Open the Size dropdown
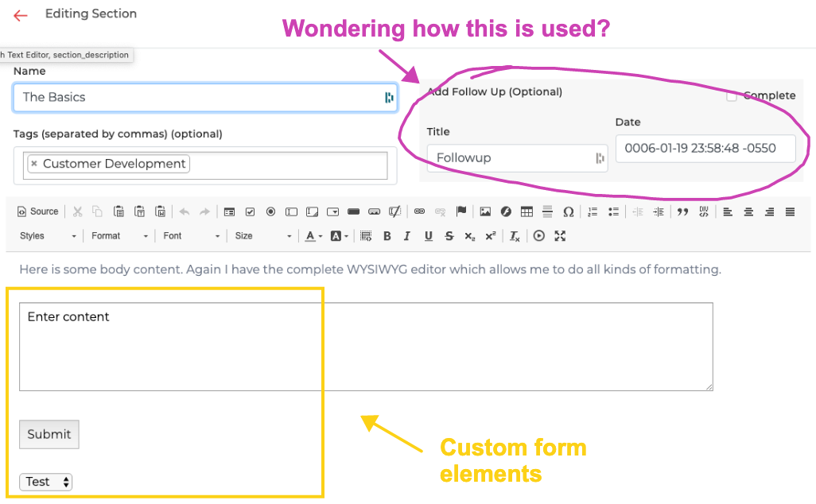 click(262, 236)
